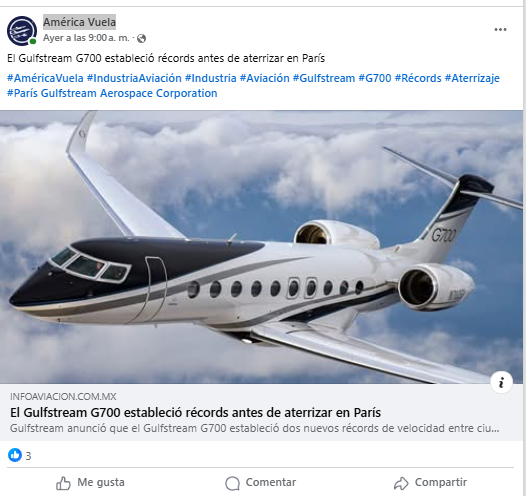Open the #IndustriaAviación hashtag
The image size is (526, 496).
pyautogui.click(x=134, y=78)
